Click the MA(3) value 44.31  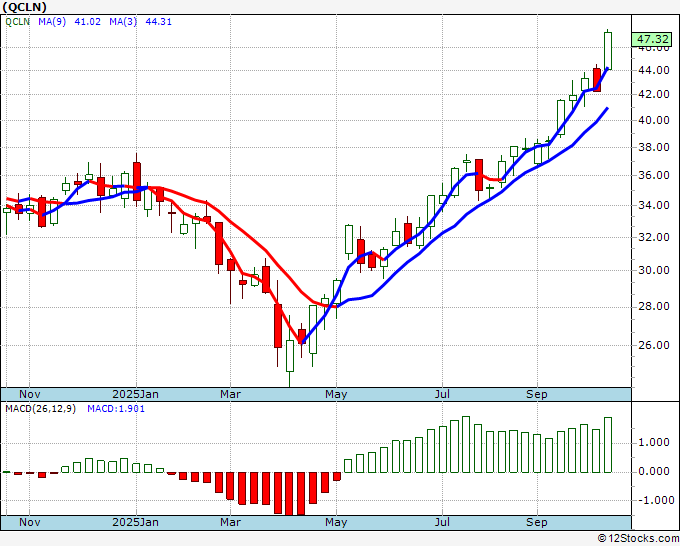[x=158, y=21]
